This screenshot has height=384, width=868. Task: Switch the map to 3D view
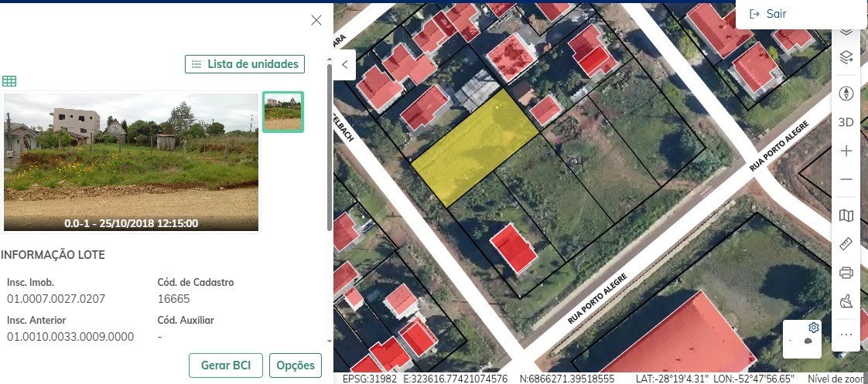[x=846, y=123]
